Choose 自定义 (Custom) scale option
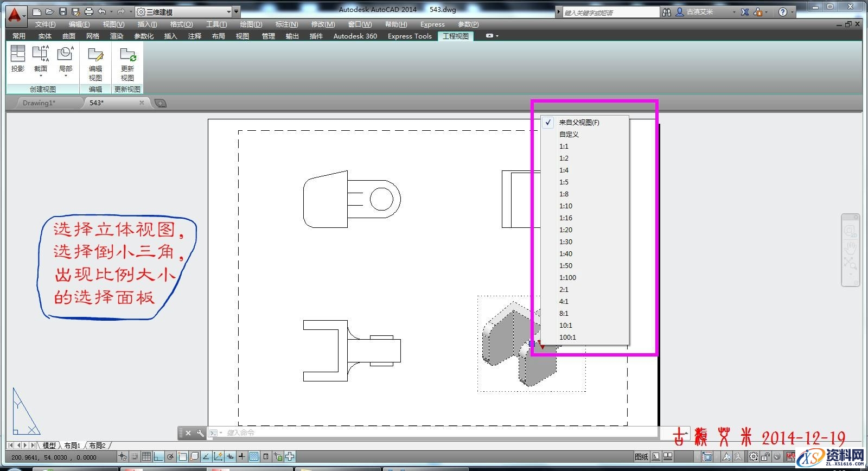Viewport: 868px width, 471px height. pos(569,135)
